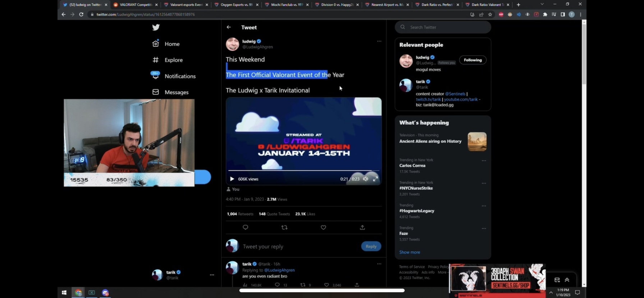Screen dimensions: 644x298
Task: Open the Carlos Correa trending topic
Action: [x=412, y=166]
